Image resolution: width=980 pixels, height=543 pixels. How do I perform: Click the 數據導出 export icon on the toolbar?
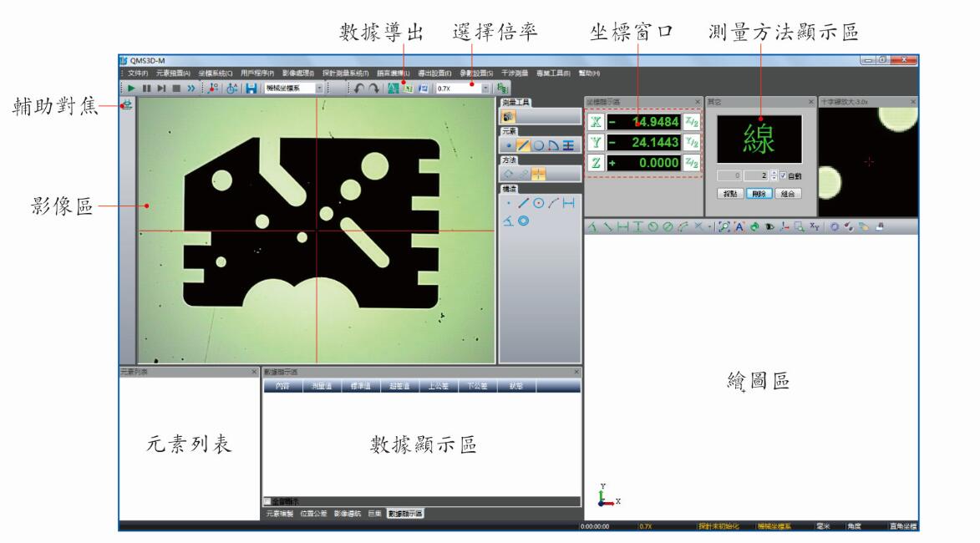[x=408, y=89]
